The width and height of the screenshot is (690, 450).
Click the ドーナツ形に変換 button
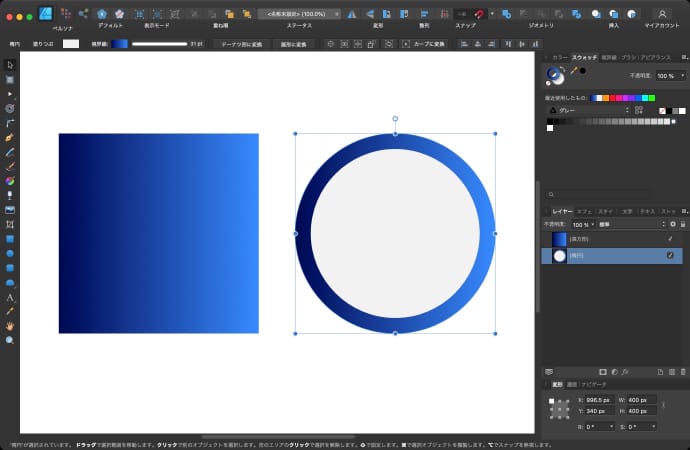[x=241, y=44]
